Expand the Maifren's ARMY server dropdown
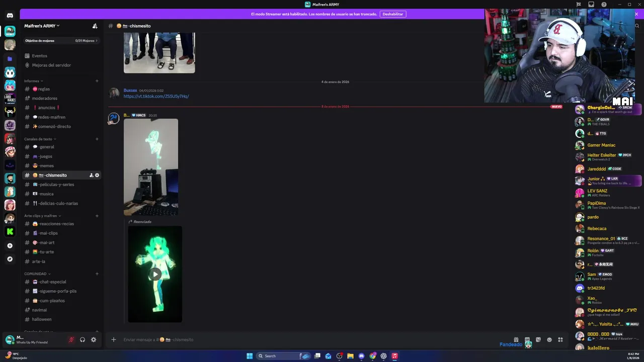 point(42,26)
